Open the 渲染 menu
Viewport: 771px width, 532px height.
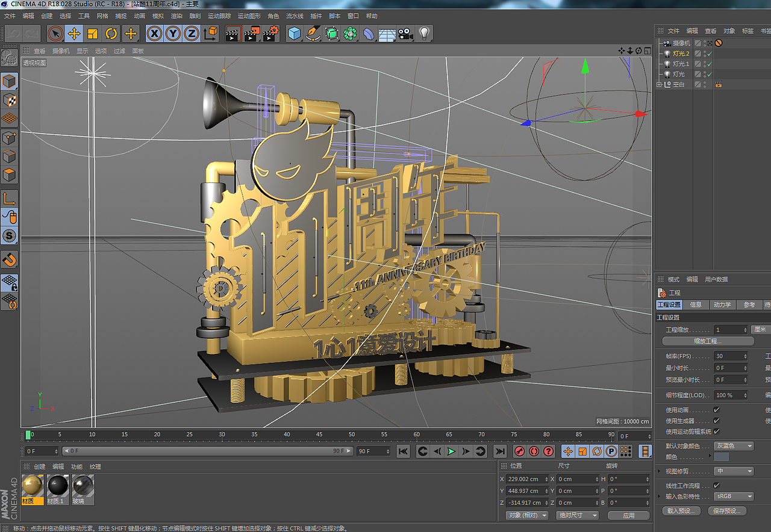pos(176,16)
